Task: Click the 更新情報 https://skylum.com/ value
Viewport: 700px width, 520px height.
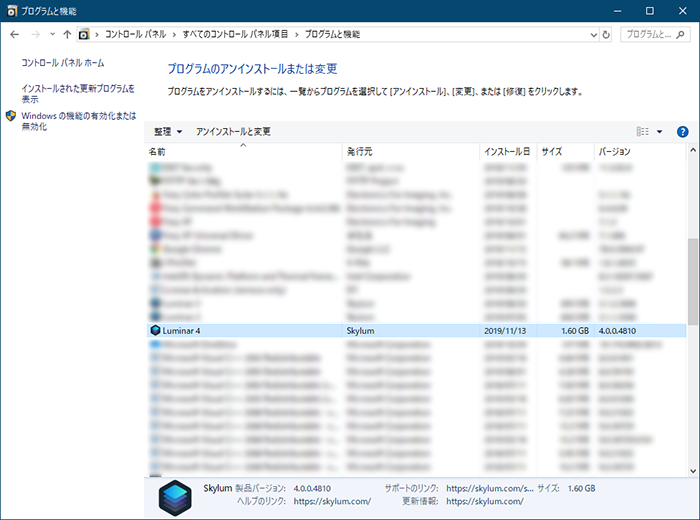Action: pyautogui.click(x=484, y=501)
